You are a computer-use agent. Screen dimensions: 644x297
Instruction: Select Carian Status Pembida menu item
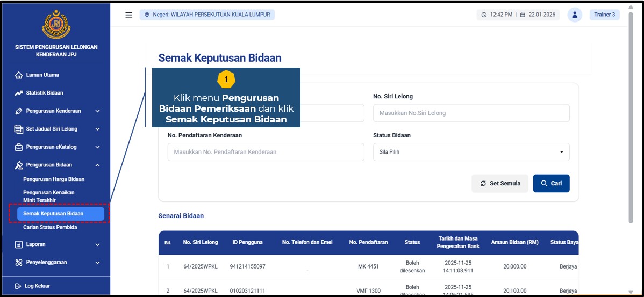point(50,227)
